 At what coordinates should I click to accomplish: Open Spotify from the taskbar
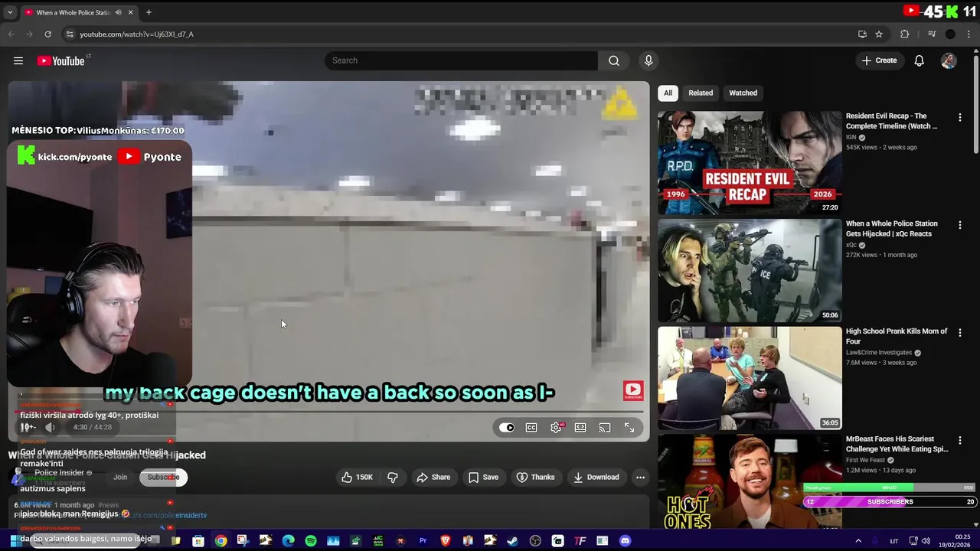coord(311,541)
